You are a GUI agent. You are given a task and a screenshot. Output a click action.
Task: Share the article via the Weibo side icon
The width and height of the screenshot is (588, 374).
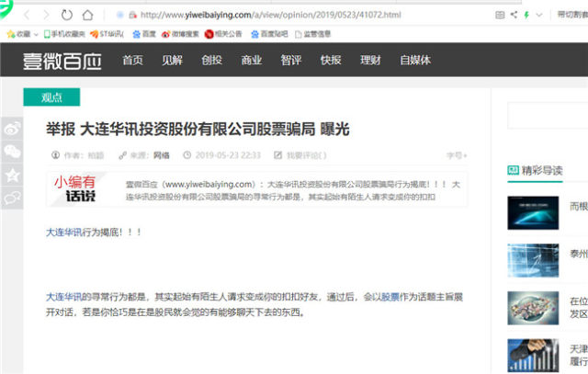click(12, 129)
